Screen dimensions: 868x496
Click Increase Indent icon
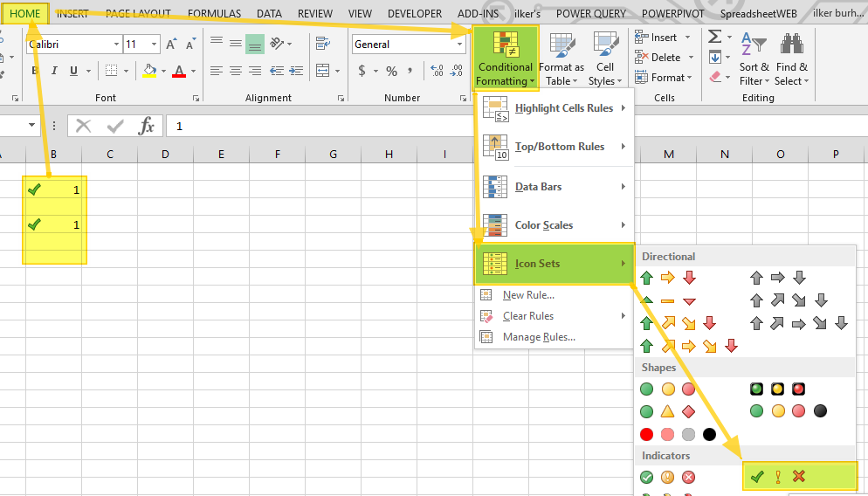[296, 71]
